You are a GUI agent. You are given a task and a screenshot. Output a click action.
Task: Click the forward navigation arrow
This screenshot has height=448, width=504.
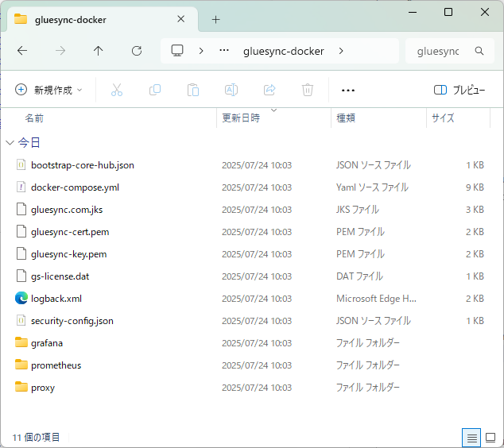click(60, 51)
